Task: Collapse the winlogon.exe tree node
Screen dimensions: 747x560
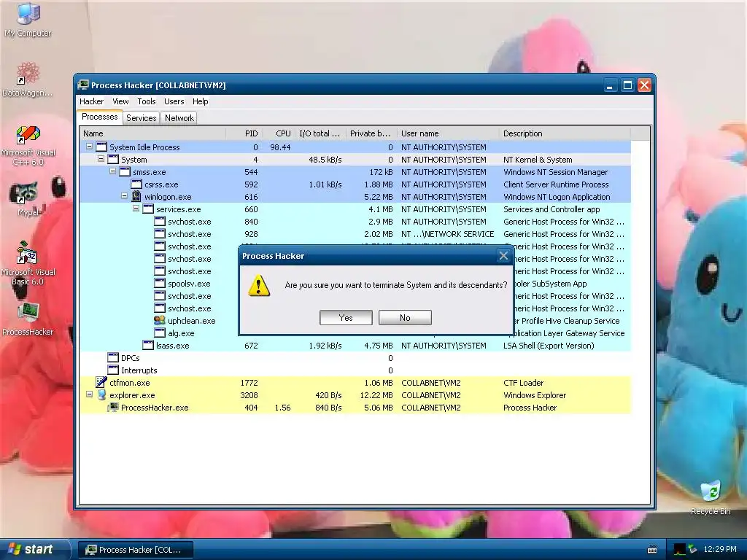Action: pos(124,196)
